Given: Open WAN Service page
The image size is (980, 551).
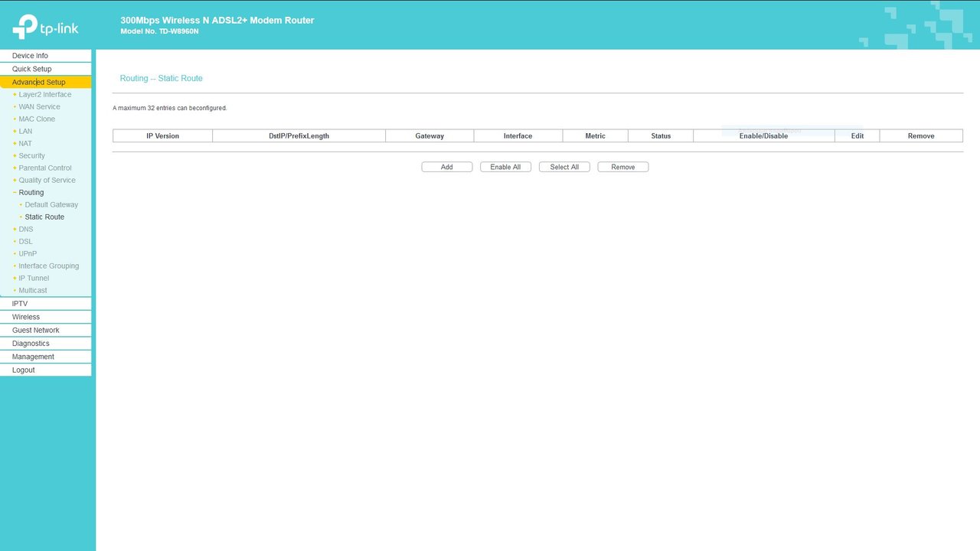Looking at the screenshot, I should point(39,107).
